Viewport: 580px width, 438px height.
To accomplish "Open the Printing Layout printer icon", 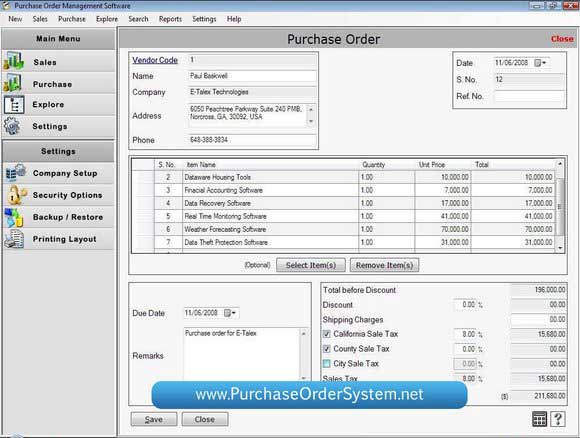I will point(14,239).
